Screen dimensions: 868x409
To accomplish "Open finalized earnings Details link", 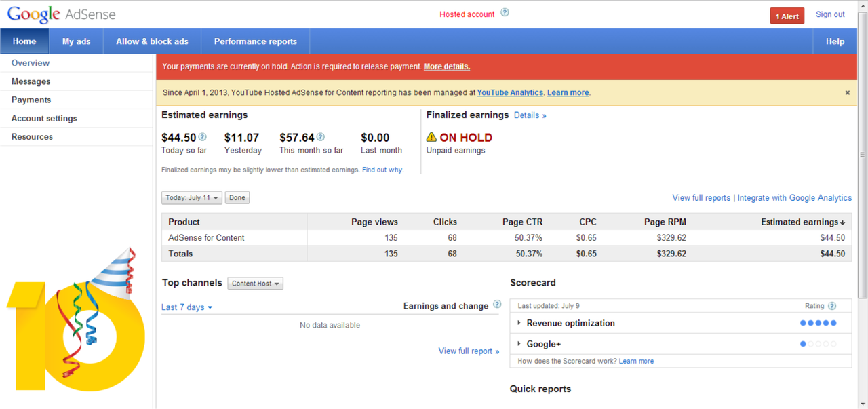I will tap(530, 115).
